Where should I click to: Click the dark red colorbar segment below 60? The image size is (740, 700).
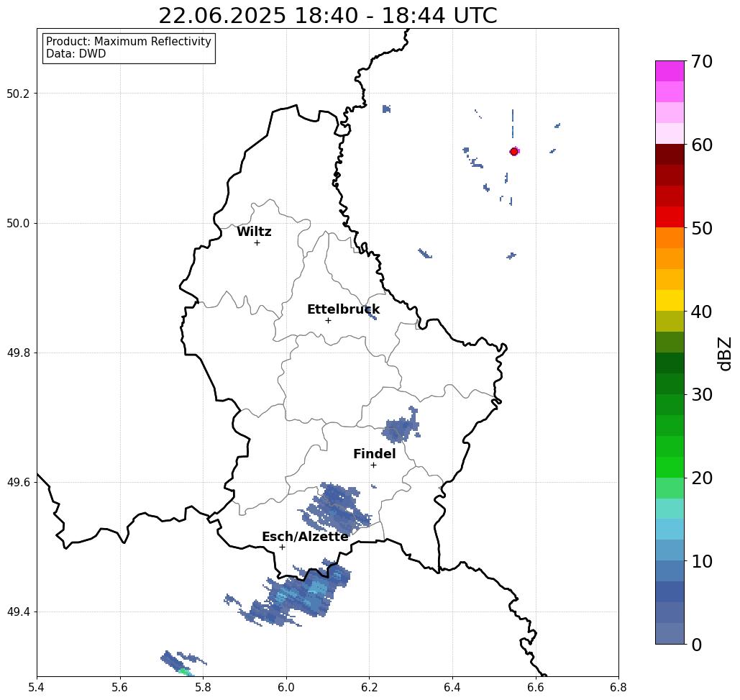tap(670, 155)
